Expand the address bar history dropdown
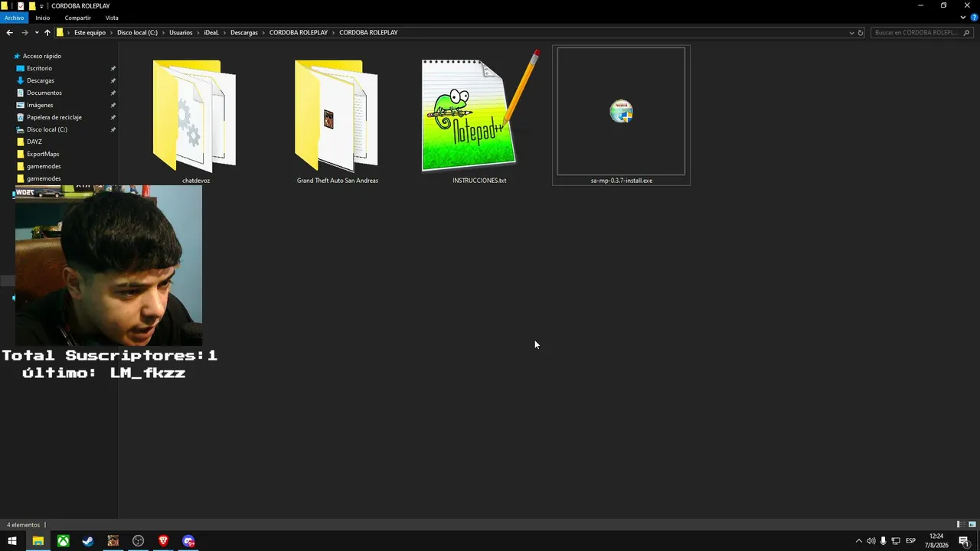 851,33
